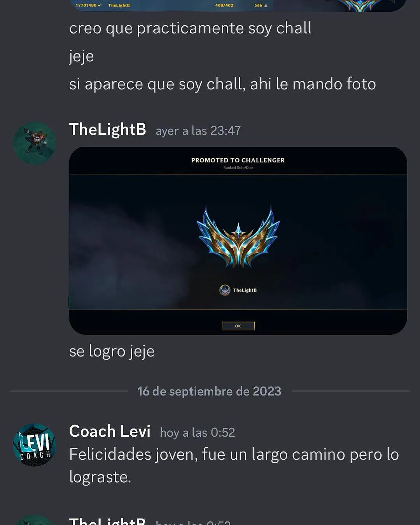This screenshot has width=420, height=525.
Task: Click the 'PROMOTED TO CHALLENGER' title in image
Action: click(238, 160)
